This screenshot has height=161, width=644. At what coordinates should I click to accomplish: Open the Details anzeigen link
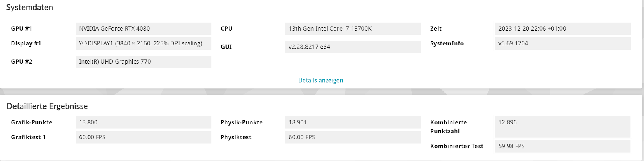(x=321, y=80)
